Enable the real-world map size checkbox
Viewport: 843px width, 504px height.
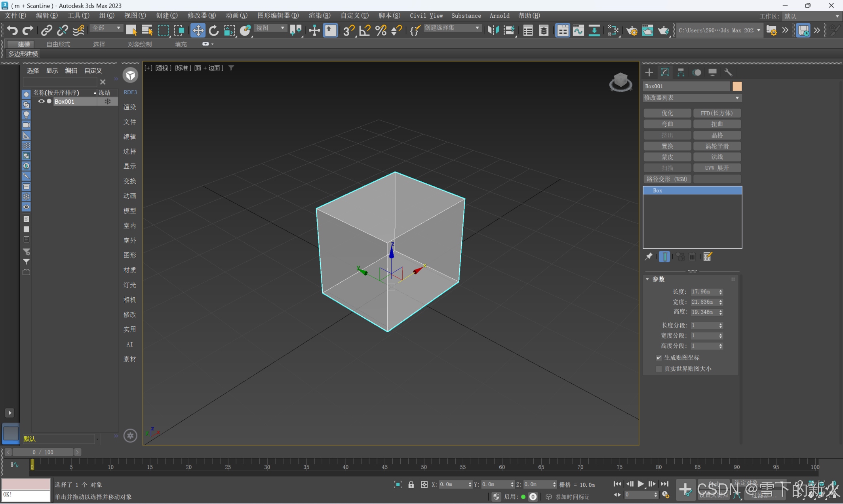659,369
